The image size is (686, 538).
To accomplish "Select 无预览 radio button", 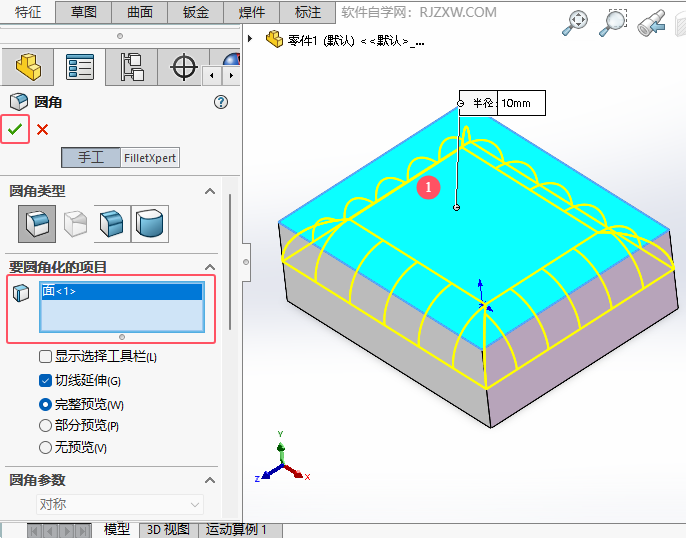I will [45, 447].
